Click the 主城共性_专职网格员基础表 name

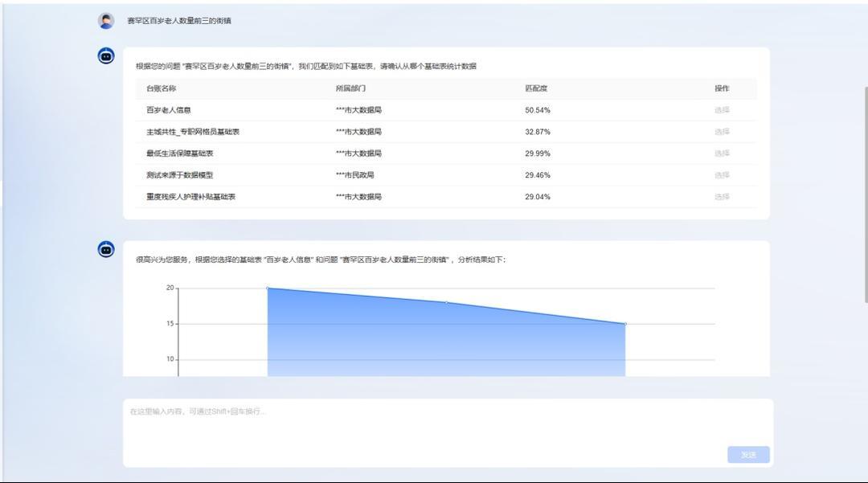point(193,132)
